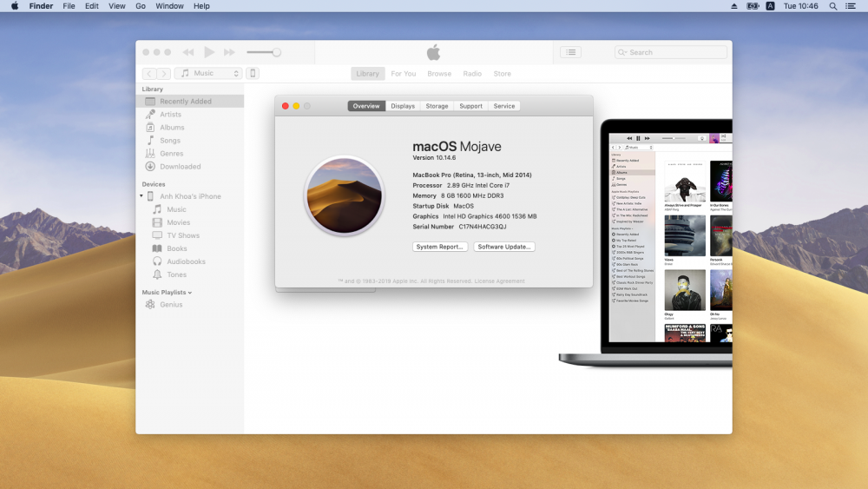Click the macOS Mojave dune logo image
The height and width of the screenshot is (489, 868).
pos(345,196)
